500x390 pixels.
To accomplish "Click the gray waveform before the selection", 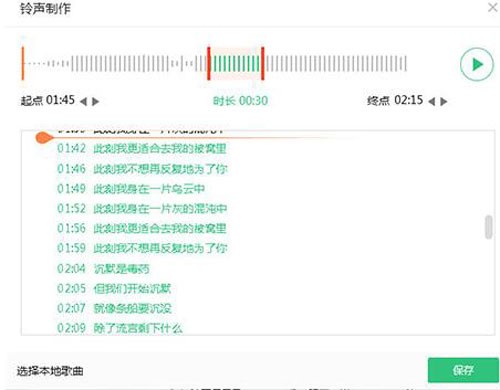I will tap(116, 63).
